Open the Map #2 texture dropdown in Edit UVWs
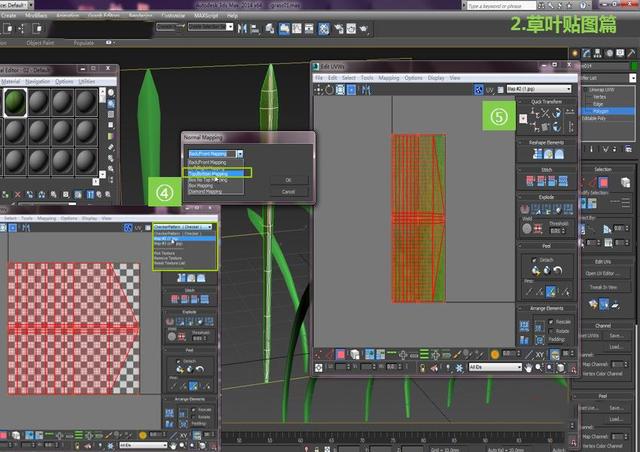 click(x=539, y=89)
